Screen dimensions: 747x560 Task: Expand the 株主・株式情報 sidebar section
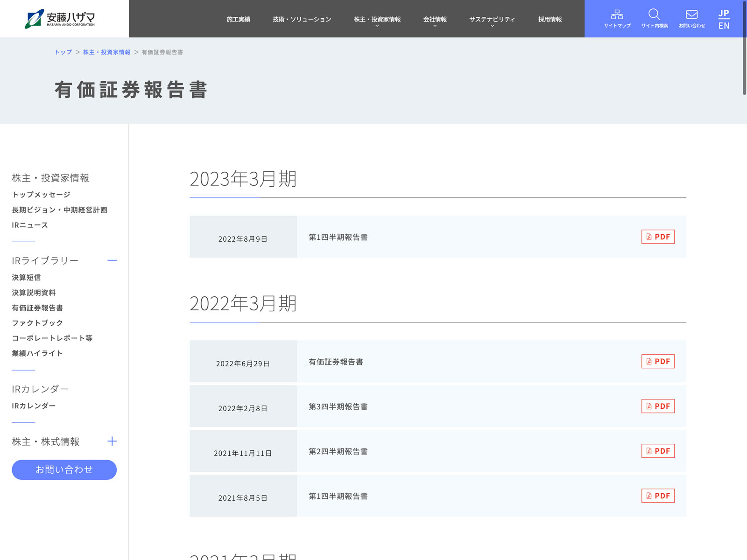coord(112,441)
